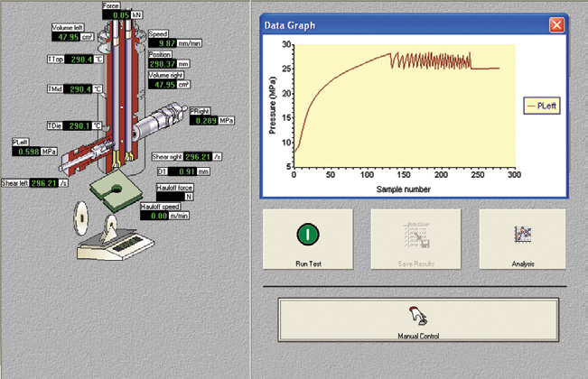Click the green Run Test icon
Viewport: 588px width, 379px height.
click(x=309, y=234)
